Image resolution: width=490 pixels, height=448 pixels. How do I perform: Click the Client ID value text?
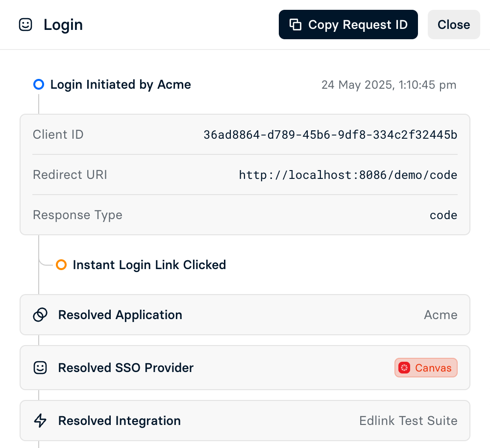[330, 134]
